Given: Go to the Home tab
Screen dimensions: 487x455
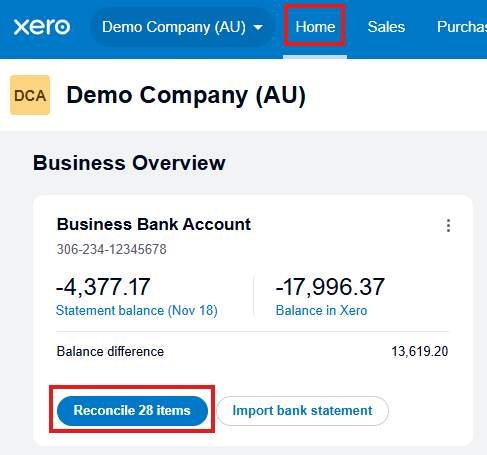Looking at the screenshot, I should tap(315, 27).
